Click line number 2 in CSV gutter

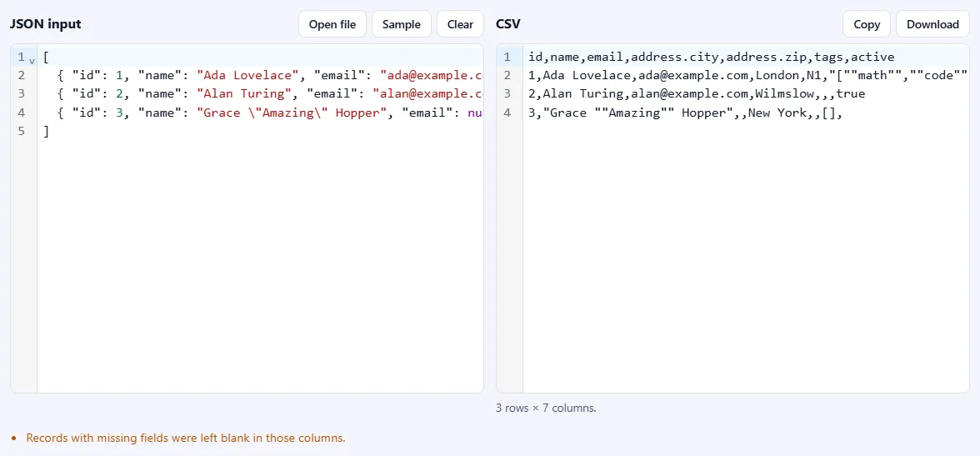point(507,75)
